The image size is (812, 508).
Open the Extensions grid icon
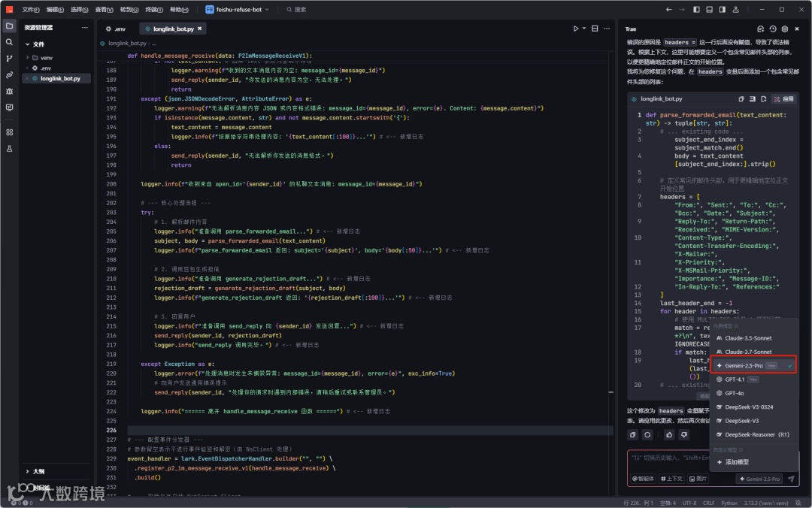9,132
